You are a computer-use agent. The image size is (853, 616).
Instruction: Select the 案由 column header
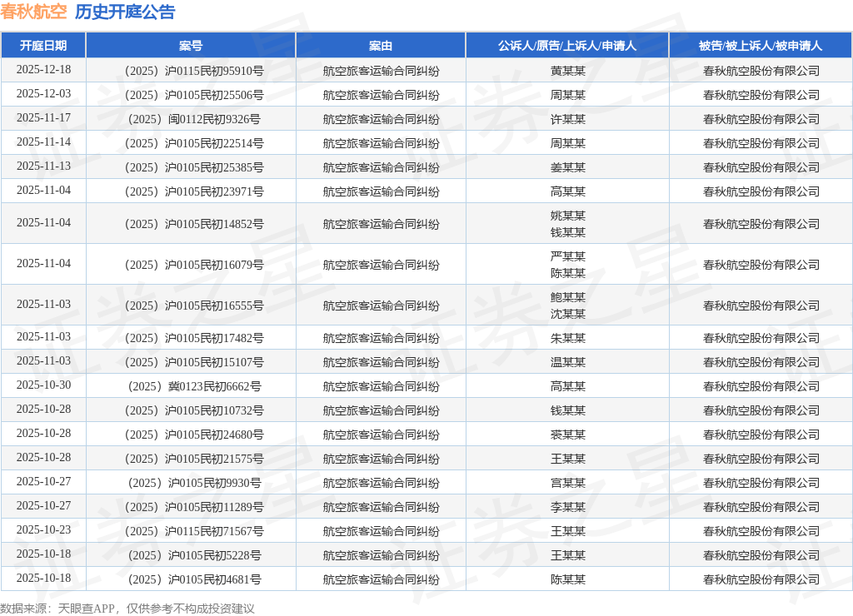tap(380, 46)
